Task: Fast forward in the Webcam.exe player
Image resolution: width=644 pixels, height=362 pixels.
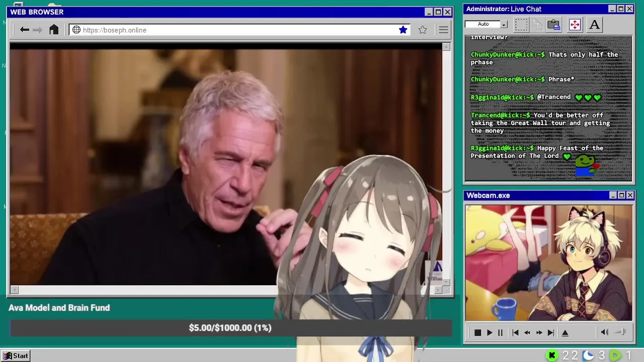Action: click(x=539, y=332)
